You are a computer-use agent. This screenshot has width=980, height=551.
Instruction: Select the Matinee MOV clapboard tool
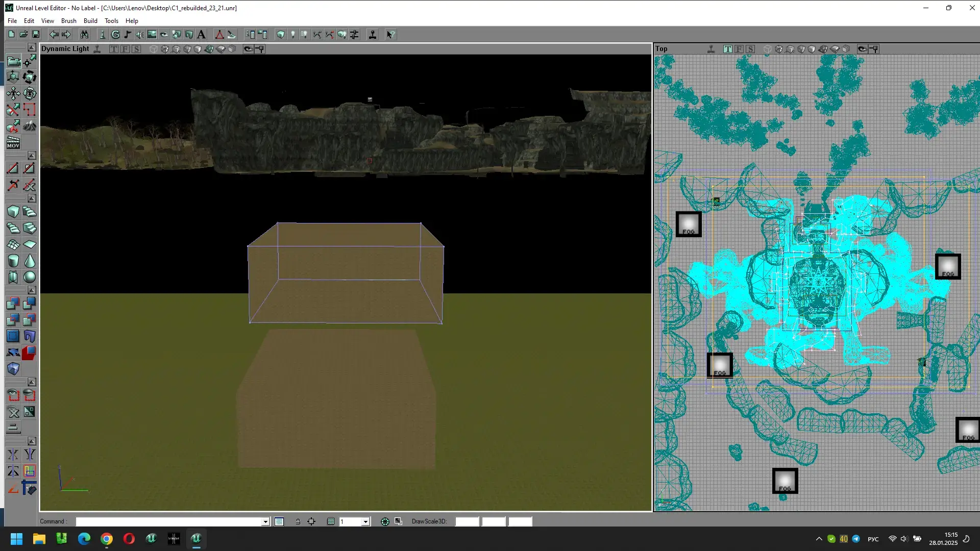pos(13,142)
